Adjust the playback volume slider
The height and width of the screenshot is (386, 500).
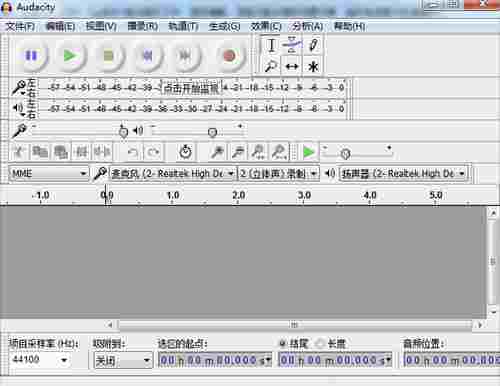point(212,132)
